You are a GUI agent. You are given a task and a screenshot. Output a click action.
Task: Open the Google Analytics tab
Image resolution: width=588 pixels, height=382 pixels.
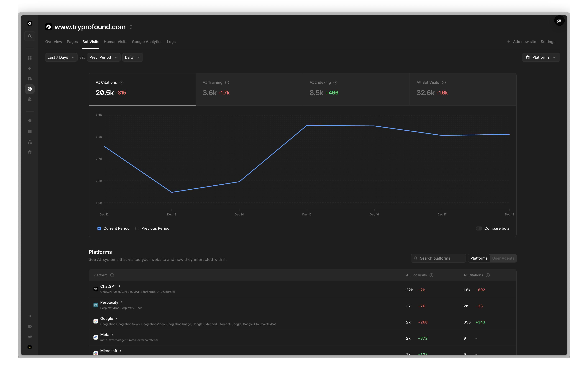pyautogui.click(x=147, y=42)
